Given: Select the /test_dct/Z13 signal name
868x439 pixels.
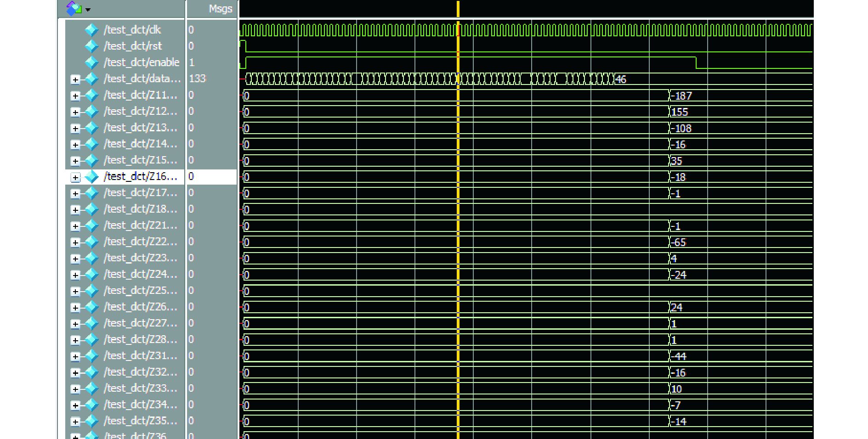Looking at the screenshot, I should coord(140,128).
